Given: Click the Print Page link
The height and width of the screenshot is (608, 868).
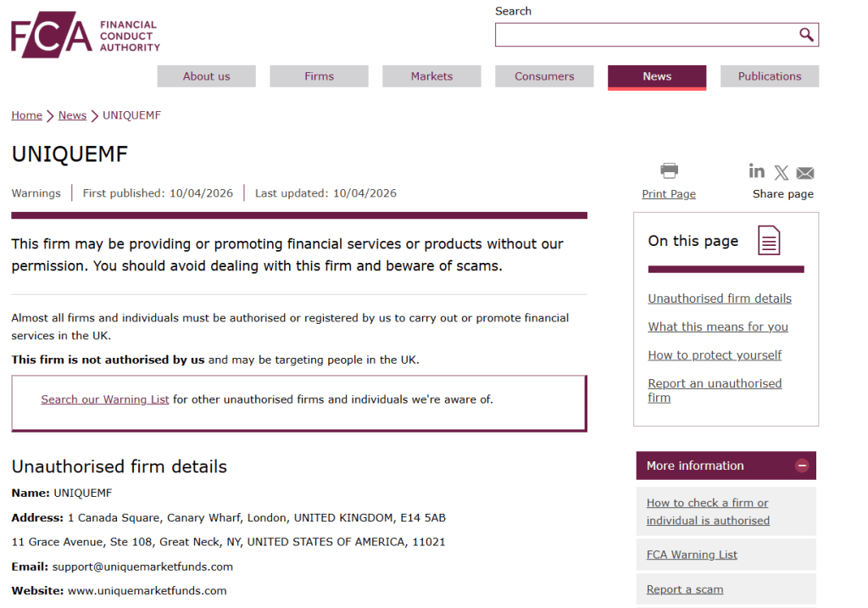Looking at the screenshot, I should coord(669,194).
